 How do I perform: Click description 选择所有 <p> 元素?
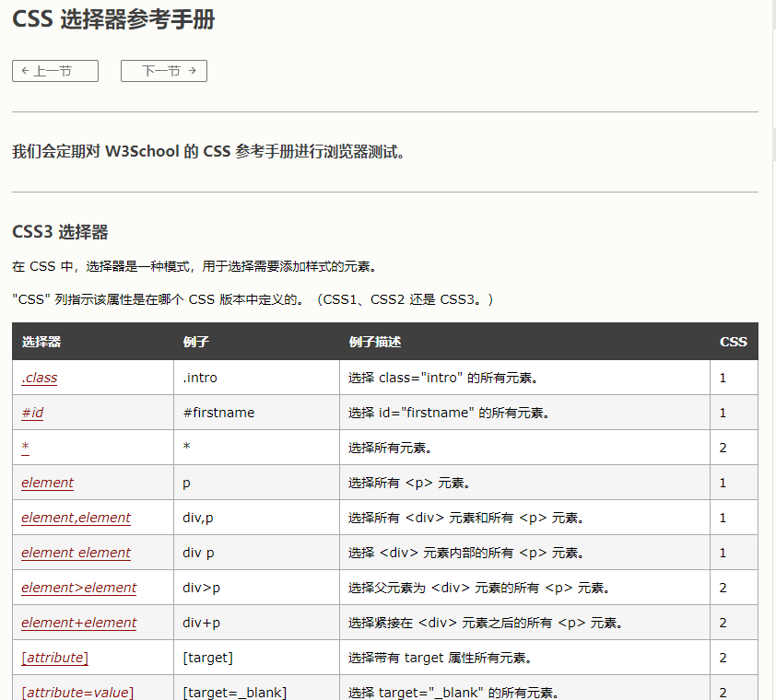[409, 483]
